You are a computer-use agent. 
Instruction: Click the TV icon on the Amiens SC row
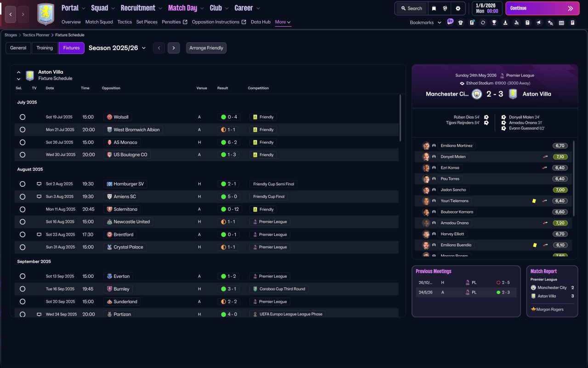(39, 196)
